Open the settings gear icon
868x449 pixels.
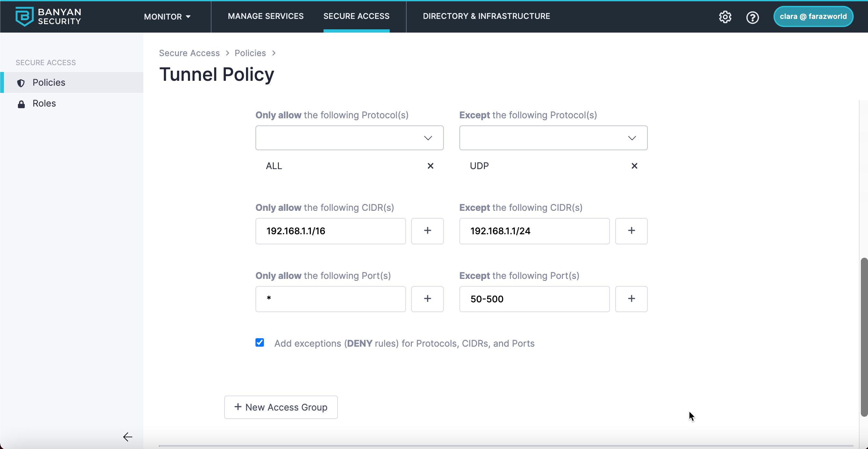click(725, 17)
